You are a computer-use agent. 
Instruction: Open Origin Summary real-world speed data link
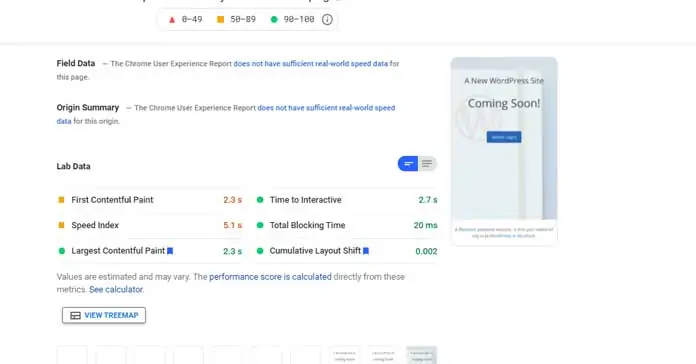[226, 114]
